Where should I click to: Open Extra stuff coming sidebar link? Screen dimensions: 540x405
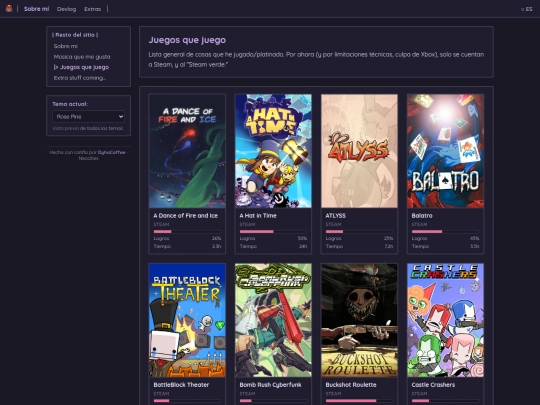pyautogui.click(x=80, y=78)
